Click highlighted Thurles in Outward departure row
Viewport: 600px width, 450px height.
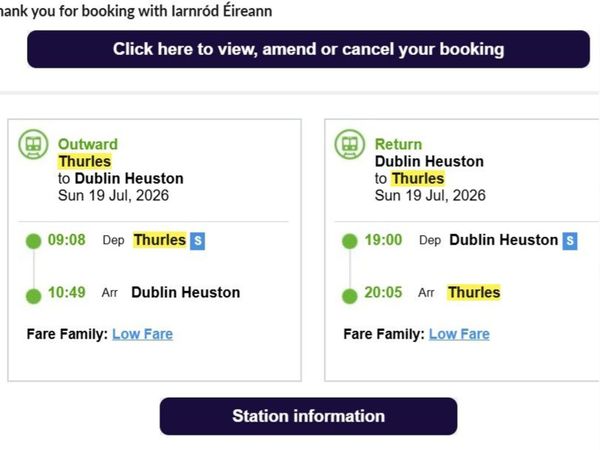coord(160,240)
